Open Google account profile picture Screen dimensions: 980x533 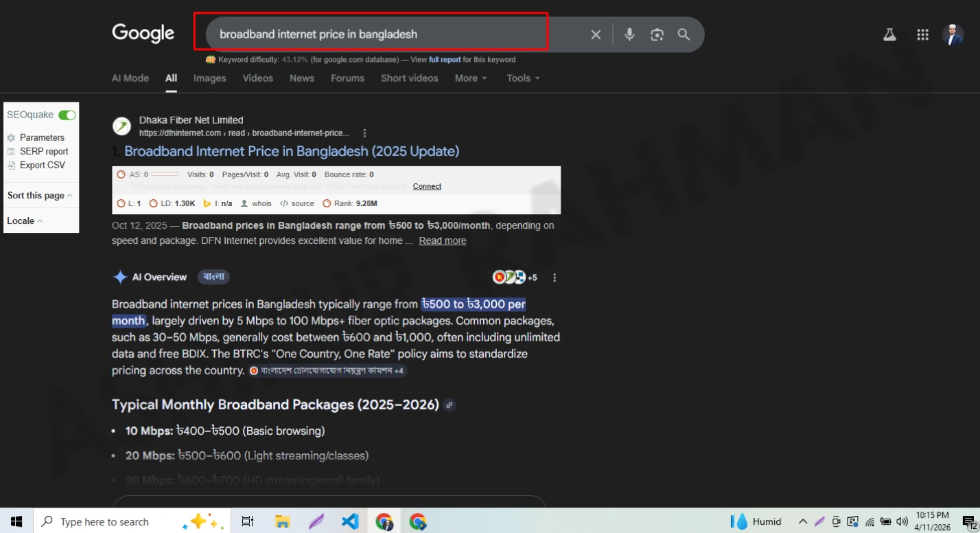[x=953, y=34]
